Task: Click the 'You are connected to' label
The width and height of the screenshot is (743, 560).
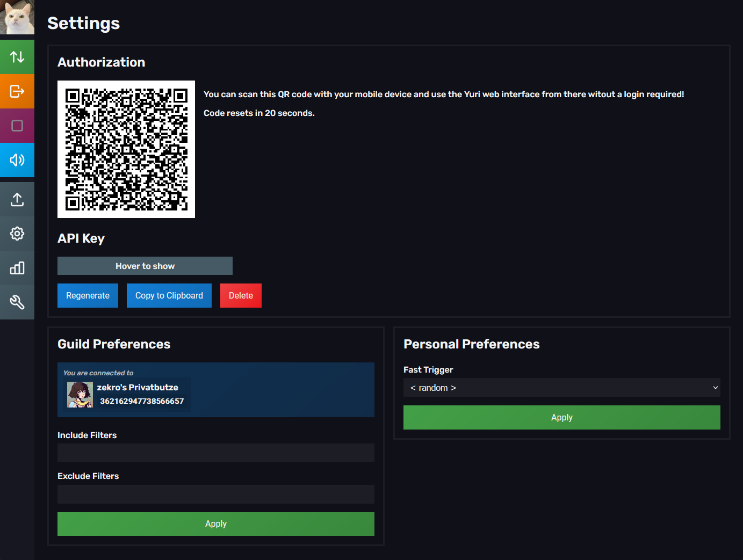Action: 98,373
